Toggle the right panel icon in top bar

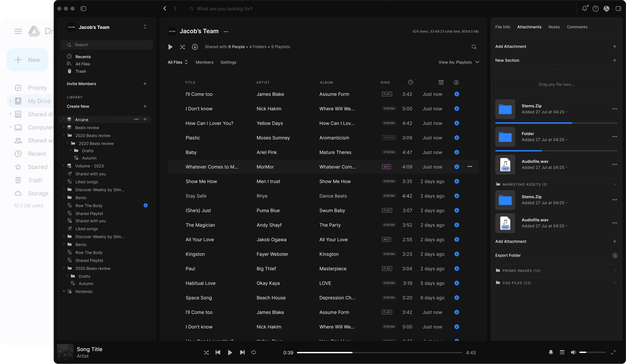[x=618, y=9]
